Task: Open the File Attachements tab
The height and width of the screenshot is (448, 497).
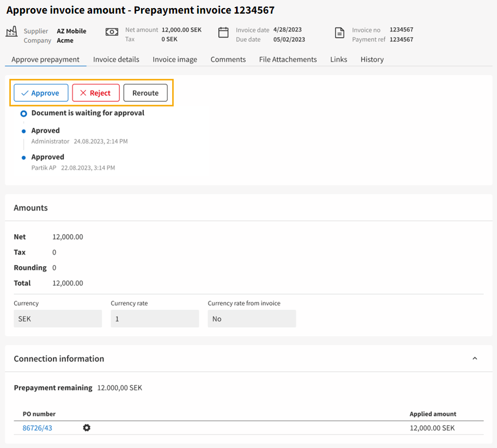Action: [288, 59]
